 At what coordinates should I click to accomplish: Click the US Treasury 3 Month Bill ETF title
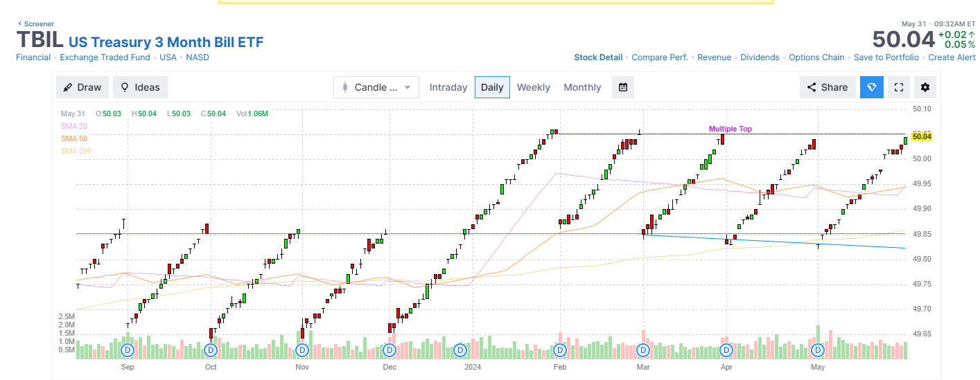coord(166,42)
